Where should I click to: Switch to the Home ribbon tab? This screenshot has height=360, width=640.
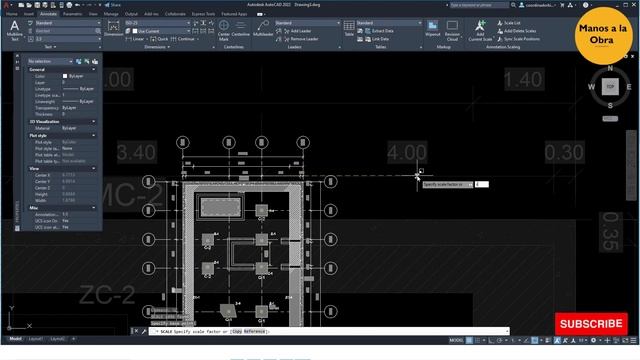point(11,14)
